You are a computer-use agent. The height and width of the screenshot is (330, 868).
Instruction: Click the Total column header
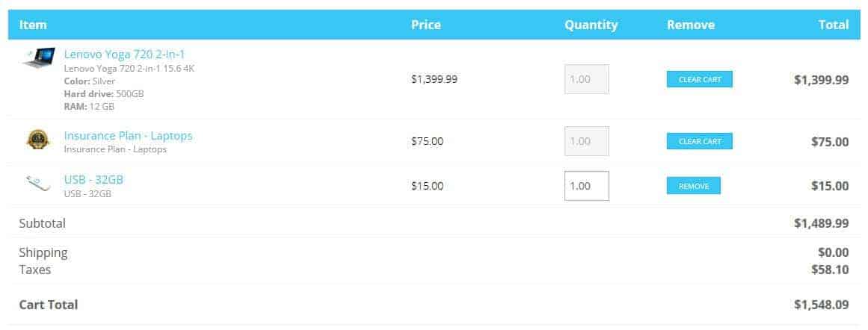834,25
